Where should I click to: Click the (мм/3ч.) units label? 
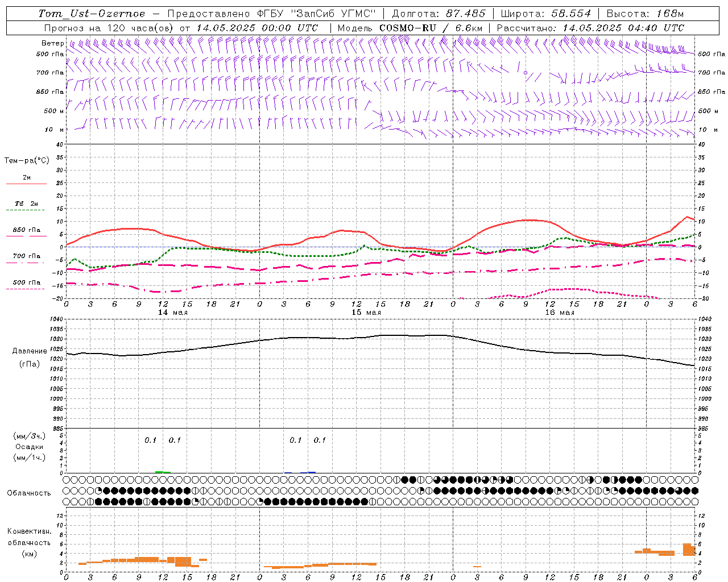coord(30,436)
